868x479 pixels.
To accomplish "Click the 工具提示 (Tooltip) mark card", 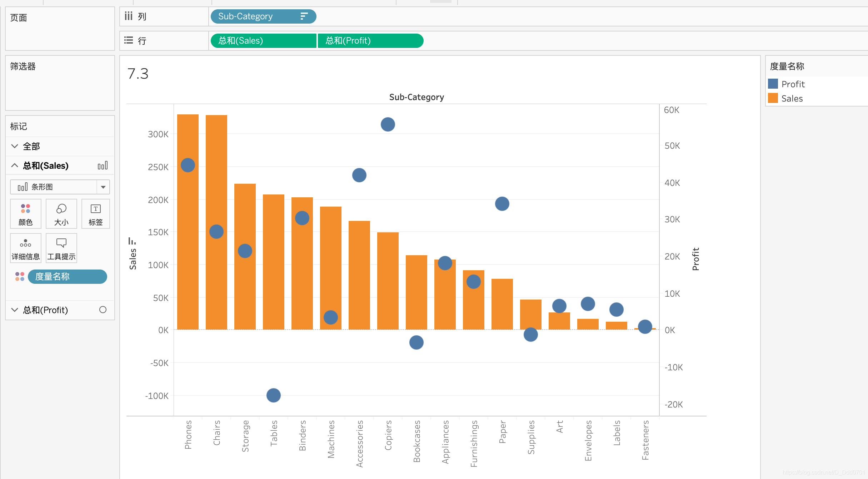I will (x=61, y=248).
